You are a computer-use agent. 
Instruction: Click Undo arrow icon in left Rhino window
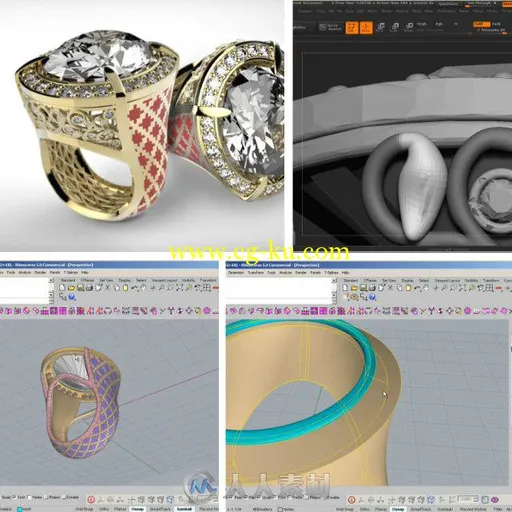pyautogui.click(x=135, y=288)
